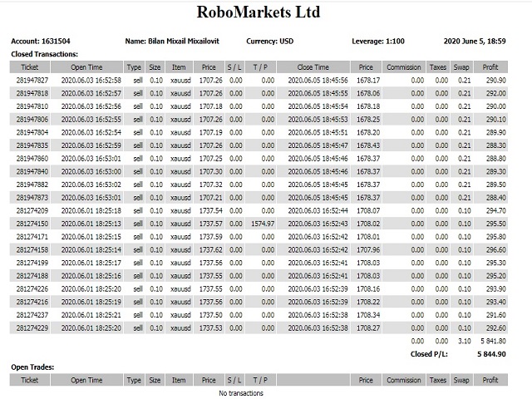Image resolution: width=532 pixels, height=399 pixels.
Task: Click the Open Trades heading
Action: 32,367
